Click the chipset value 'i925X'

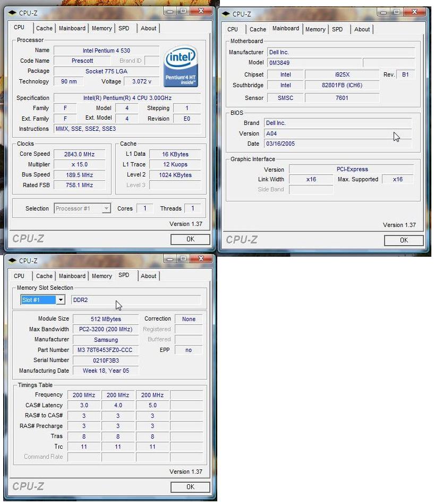point(342,74)
